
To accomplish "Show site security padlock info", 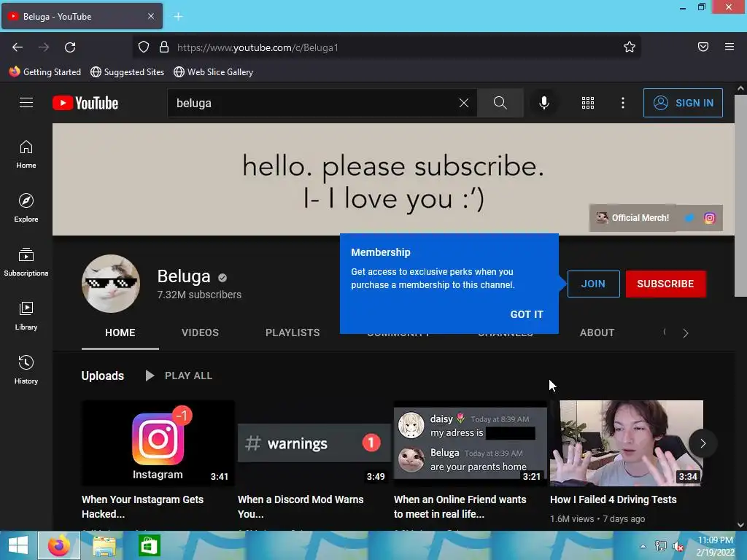I will pyautogui.click(x=164, y=47).
